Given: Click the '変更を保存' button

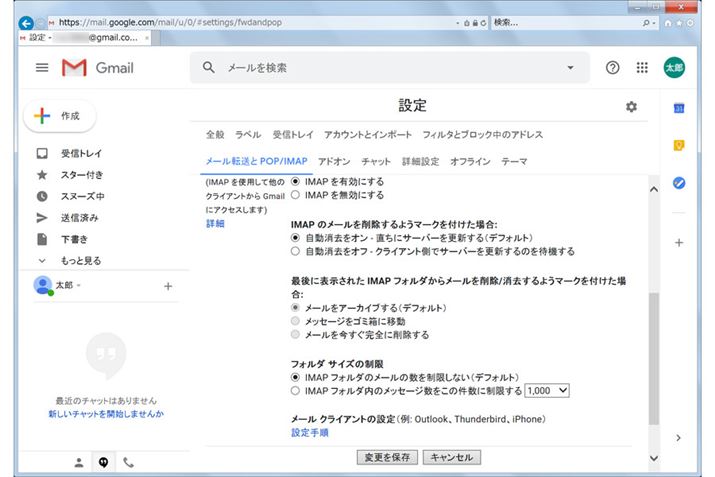Looking at the screenshot, I should coord(387,457).
